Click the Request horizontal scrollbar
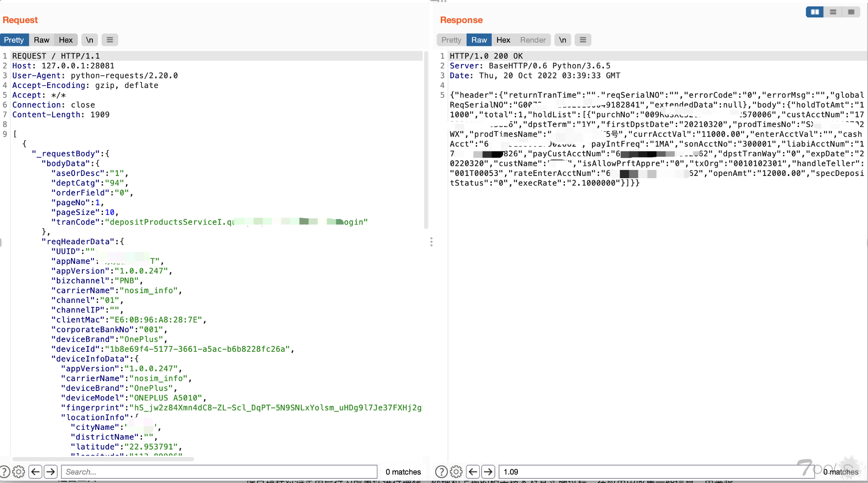The width and height of the screenshot is (868, 483). (103, 459)
